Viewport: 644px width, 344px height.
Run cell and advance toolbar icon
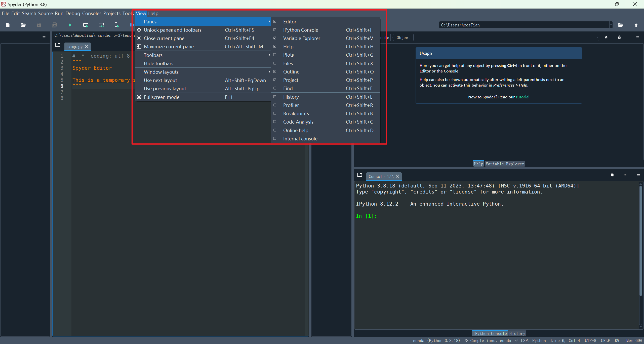pos(101,25)
